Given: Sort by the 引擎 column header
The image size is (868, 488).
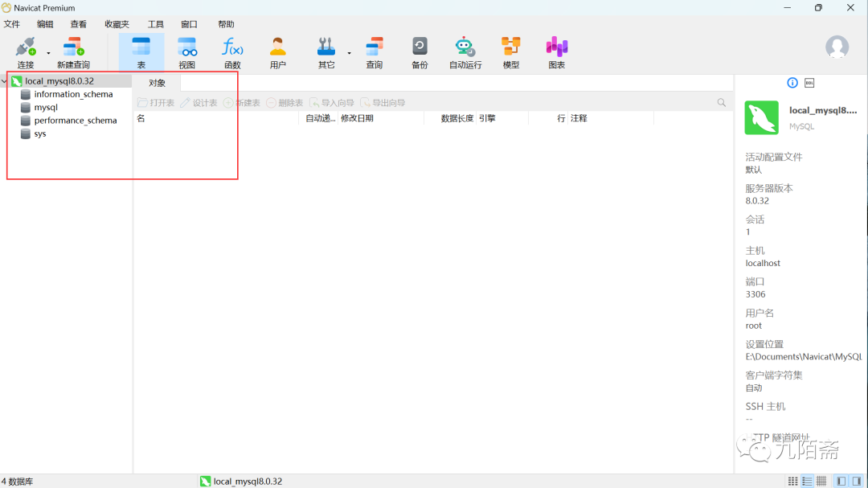Looking at the screenshot, I should (502, 118).
